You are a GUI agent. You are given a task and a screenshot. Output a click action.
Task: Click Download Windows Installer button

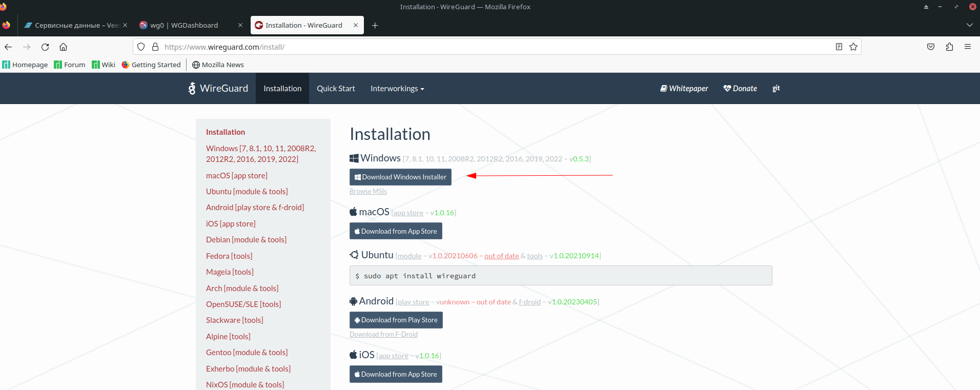[400, 177]
